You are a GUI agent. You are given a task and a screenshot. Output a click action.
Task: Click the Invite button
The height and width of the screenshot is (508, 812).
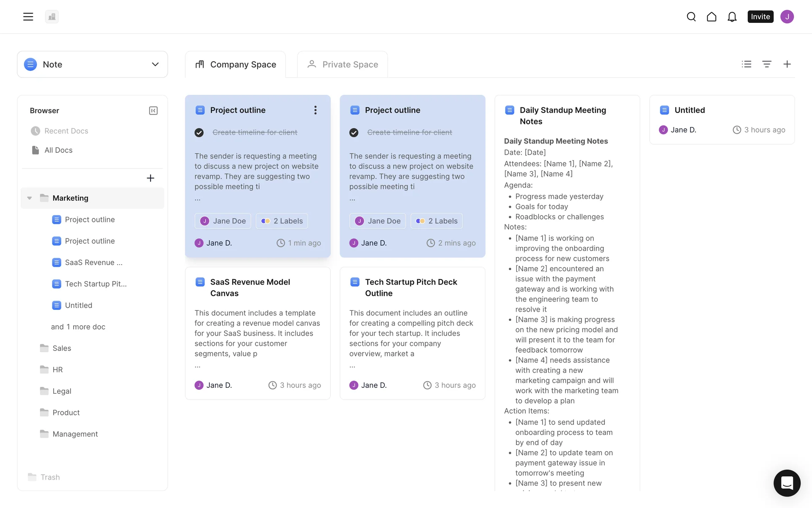(760, 17)
